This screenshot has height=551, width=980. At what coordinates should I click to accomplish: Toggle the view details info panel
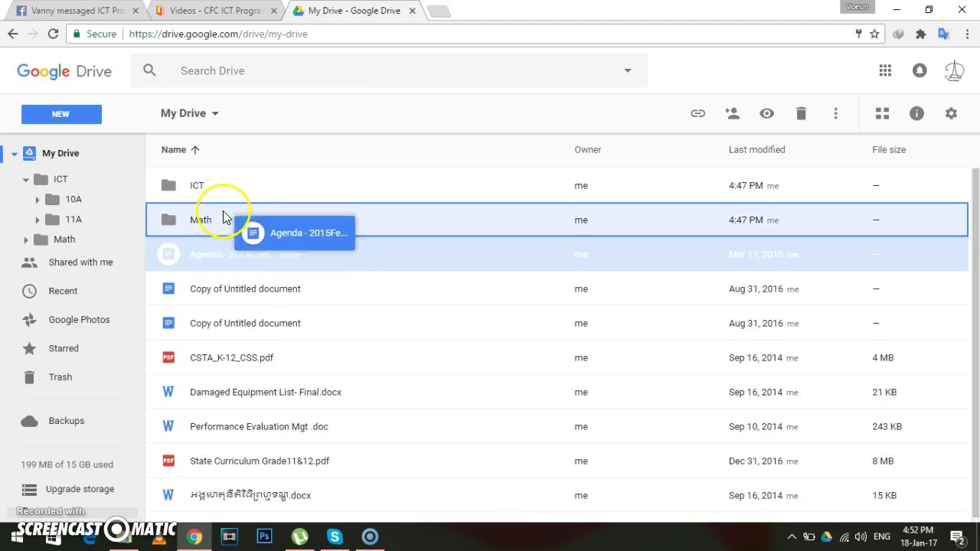(x=916, y=113)
